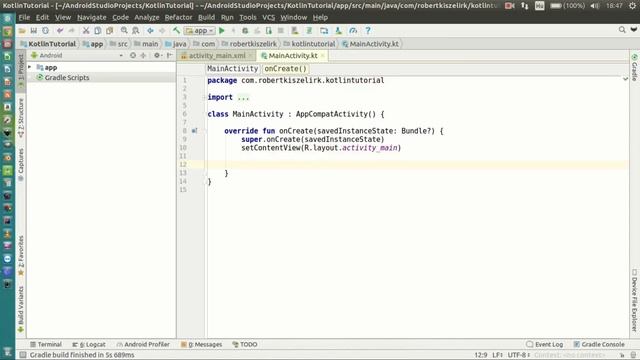Click the Copy toolbar icon
Viewport: 640px width, 360px height.
click(98, 31)
